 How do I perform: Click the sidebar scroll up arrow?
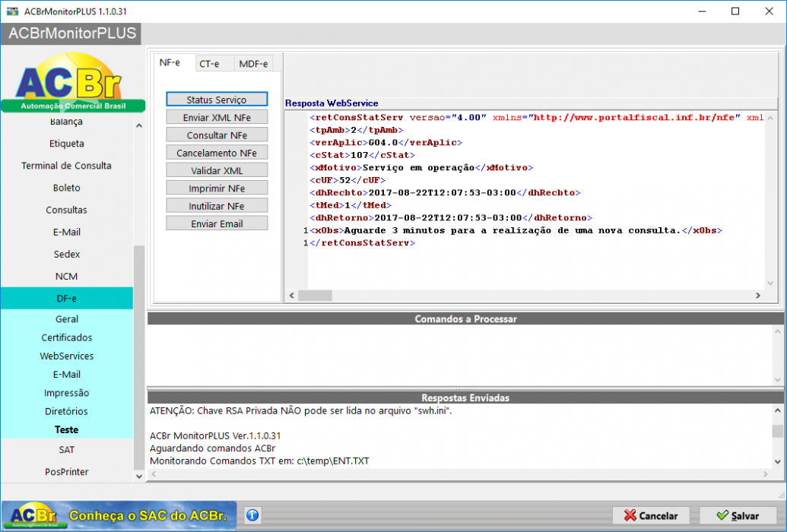[139, 125]
